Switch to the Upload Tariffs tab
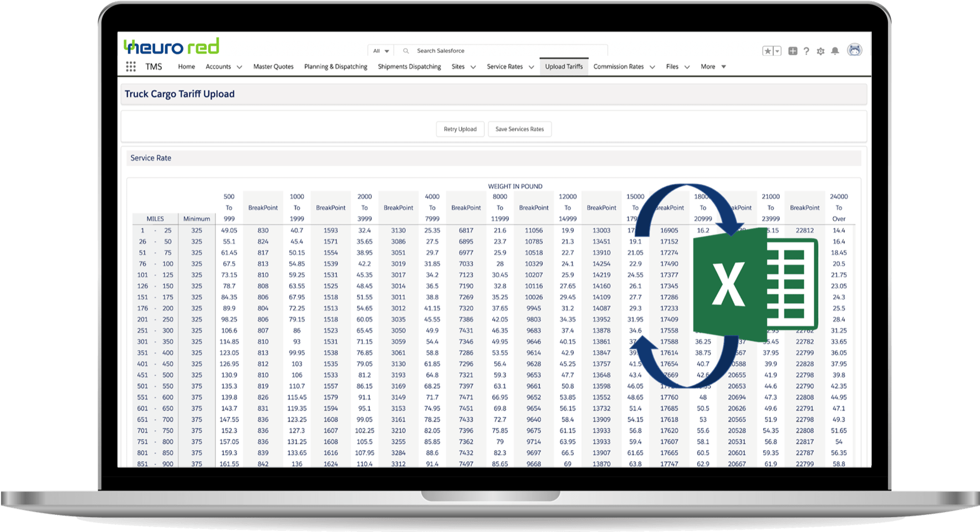 (564, 66)
